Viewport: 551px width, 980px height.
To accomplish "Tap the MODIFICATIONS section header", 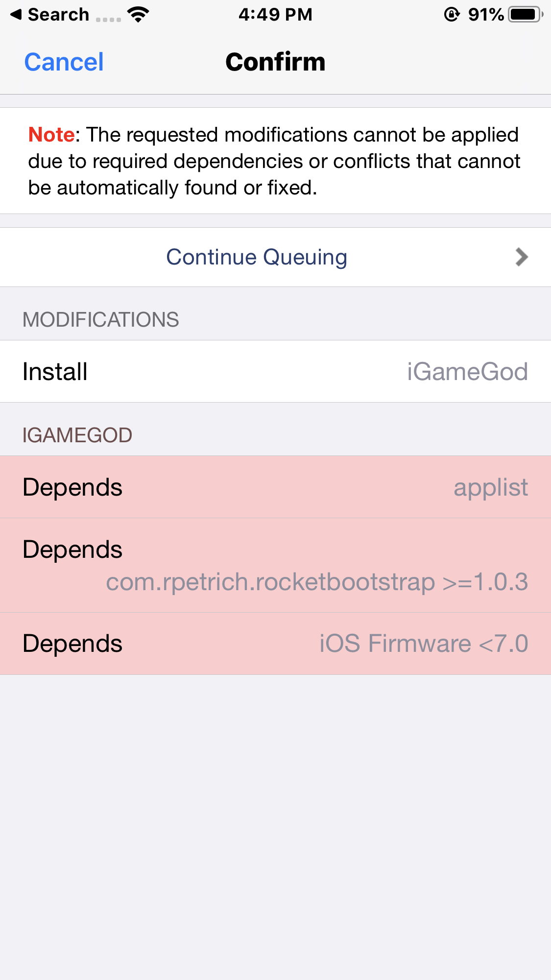I will click(x=101, y=320).
